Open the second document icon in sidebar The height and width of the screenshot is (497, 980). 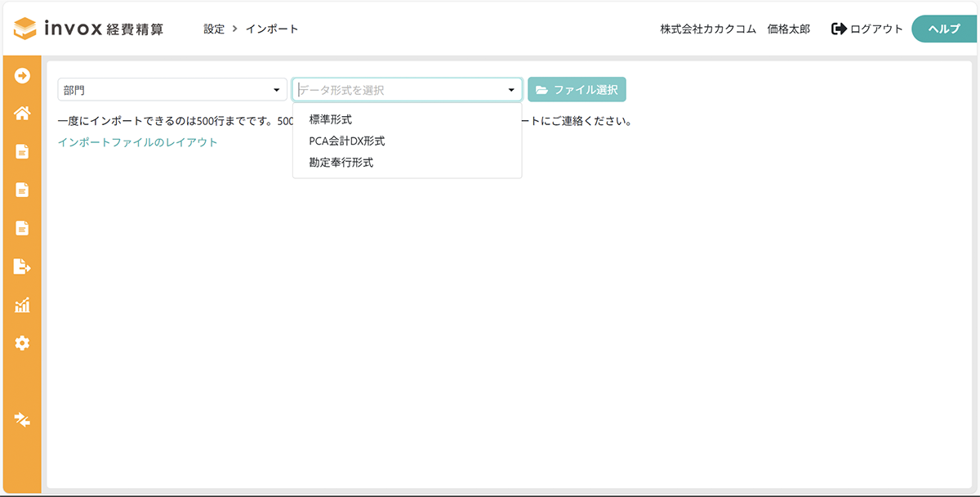point(22,190)
